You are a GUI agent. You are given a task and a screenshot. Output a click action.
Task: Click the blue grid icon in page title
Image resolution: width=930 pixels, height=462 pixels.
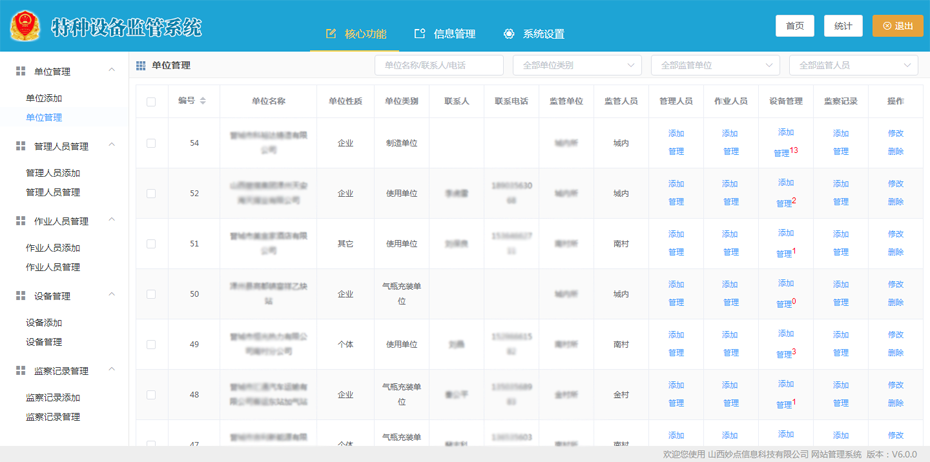[141, 66]
